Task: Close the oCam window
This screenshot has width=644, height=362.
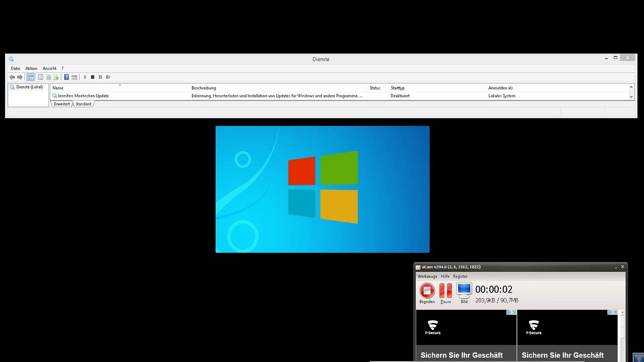Action: point(623,267)
